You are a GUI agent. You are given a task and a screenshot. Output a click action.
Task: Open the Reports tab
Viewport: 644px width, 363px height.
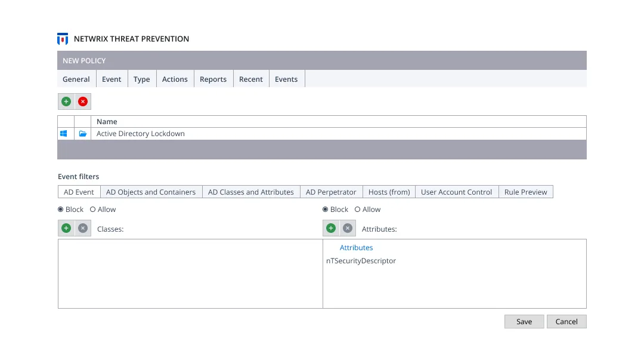(213, 79)
